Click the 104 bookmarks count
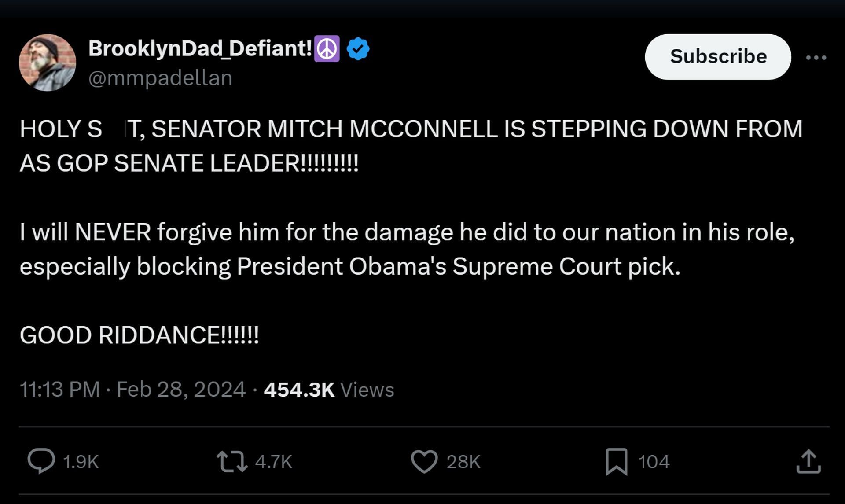This screenshot has height=504, width=845. (x=654, y=462)
